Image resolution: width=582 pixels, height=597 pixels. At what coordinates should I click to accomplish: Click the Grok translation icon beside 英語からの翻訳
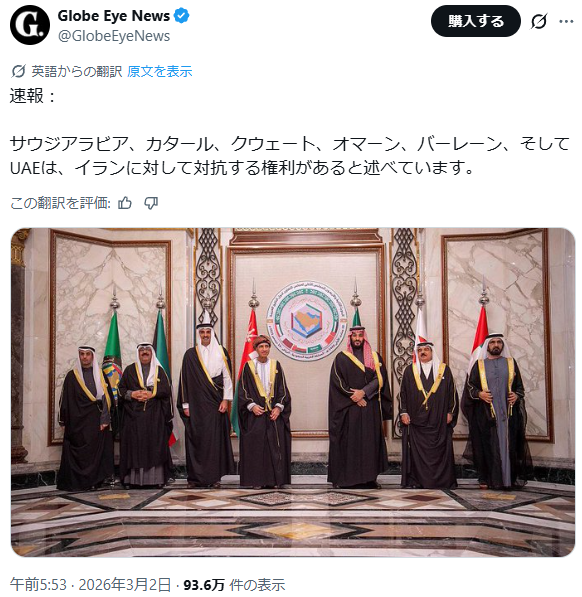[18, 71]
